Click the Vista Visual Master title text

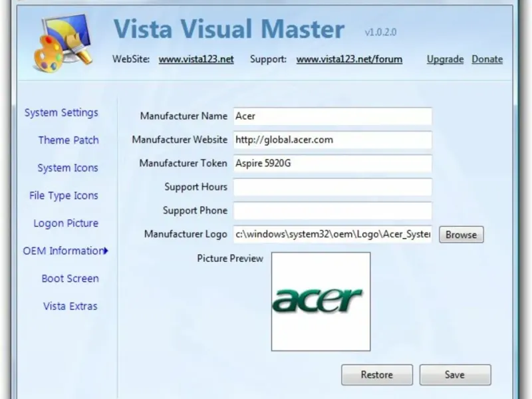pyautogui.click(x=229, y=29)
